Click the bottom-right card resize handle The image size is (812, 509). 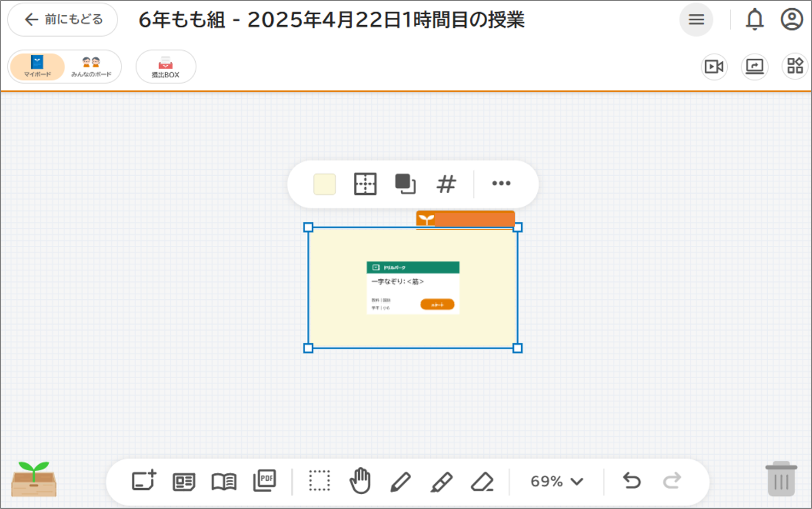pos(518,348)
